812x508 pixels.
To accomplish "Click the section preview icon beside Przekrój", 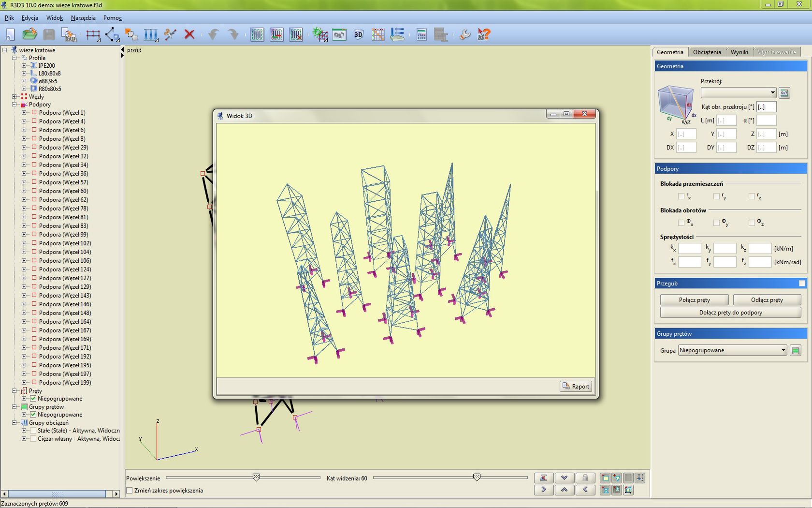I will click(784, 93).
